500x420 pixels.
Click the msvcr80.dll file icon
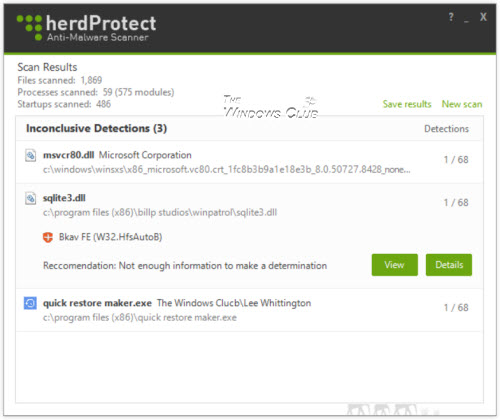coord(30,155)
